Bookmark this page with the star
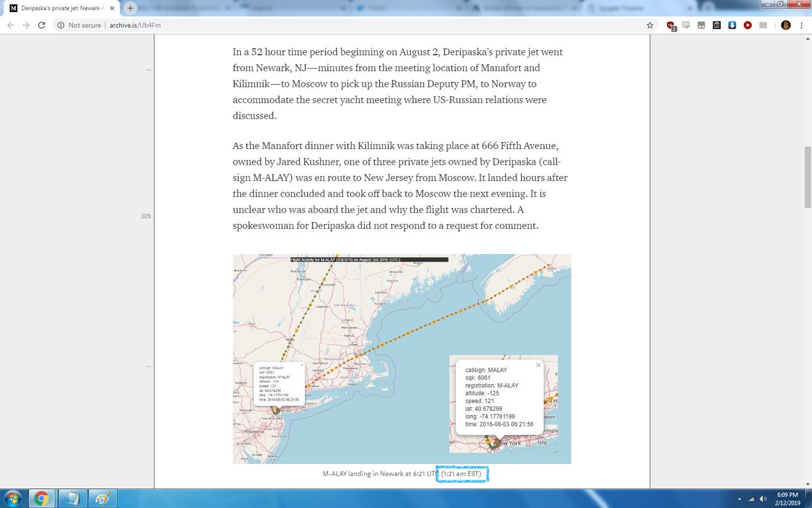 (650, 25)
